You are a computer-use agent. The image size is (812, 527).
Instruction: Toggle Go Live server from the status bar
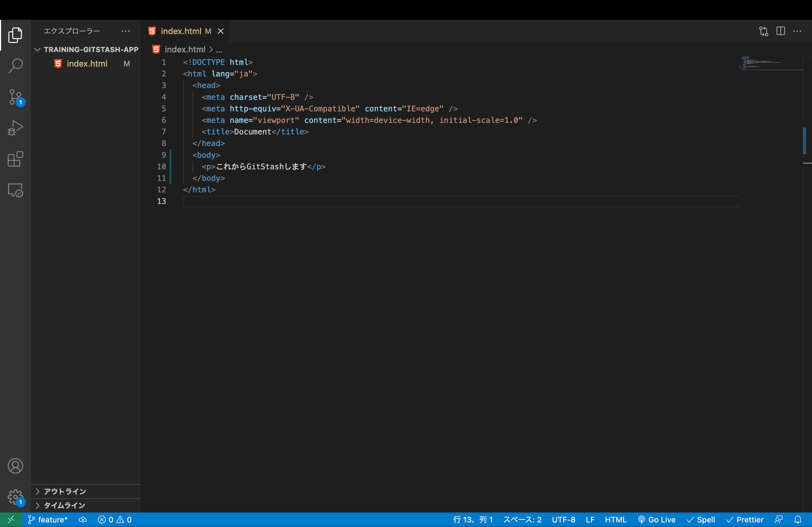pyautogui.click(x=657, y=519)
